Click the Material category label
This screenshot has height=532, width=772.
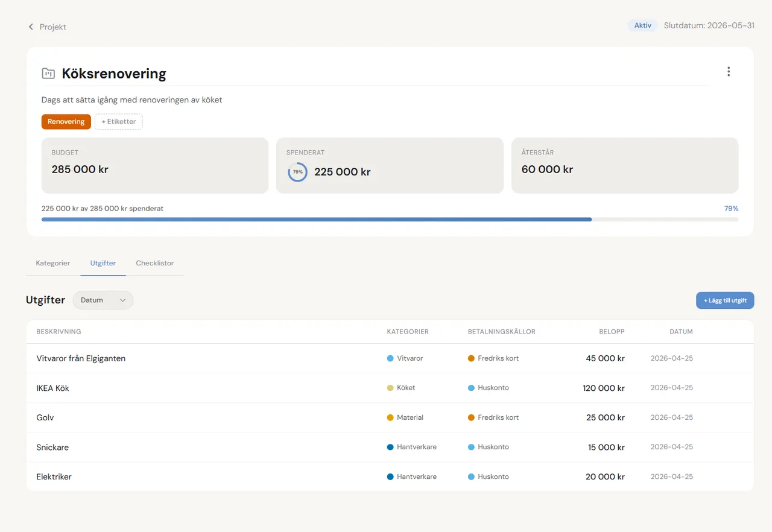[x=410, y=417]
